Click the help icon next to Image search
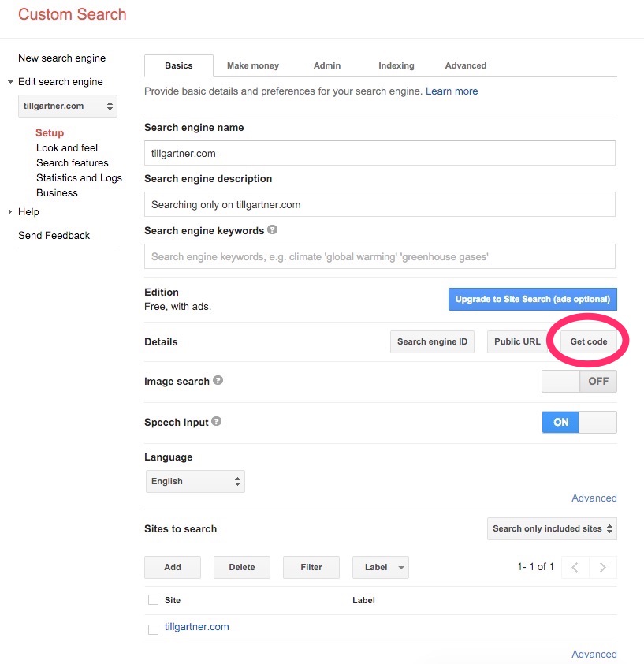The image size is (644, 664). click(x=218, y=380)
